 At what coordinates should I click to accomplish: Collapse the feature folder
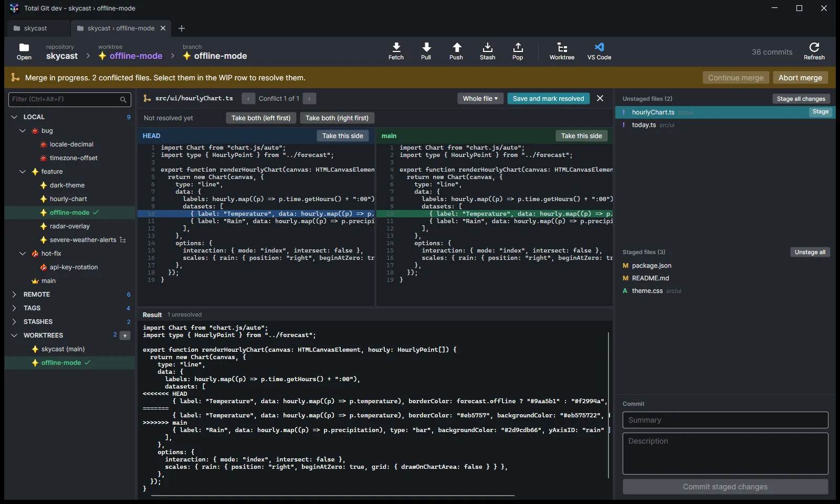coord(23,172)
